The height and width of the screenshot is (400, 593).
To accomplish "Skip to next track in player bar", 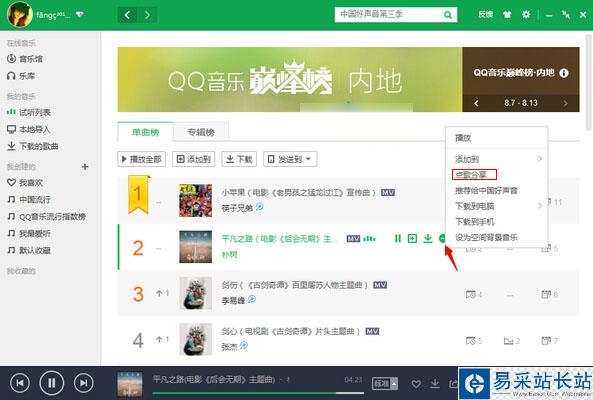I will point(83,383).
